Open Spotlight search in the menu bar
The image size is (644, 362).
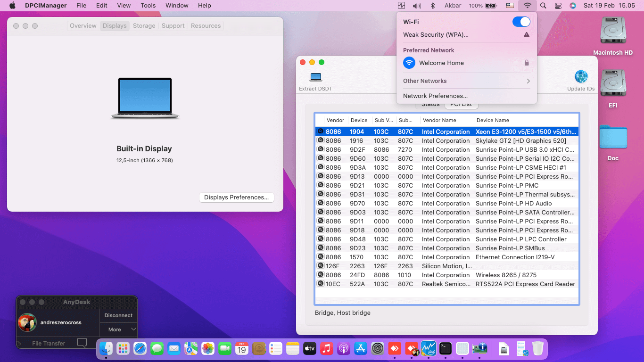[543, 6]
